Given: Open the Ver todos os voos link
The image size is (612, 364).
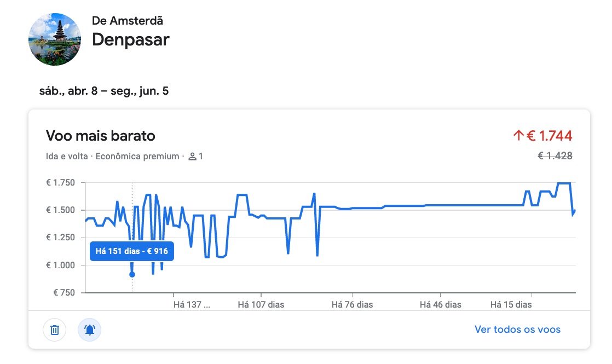Looking at the screenshot, I should pos(517,330).
